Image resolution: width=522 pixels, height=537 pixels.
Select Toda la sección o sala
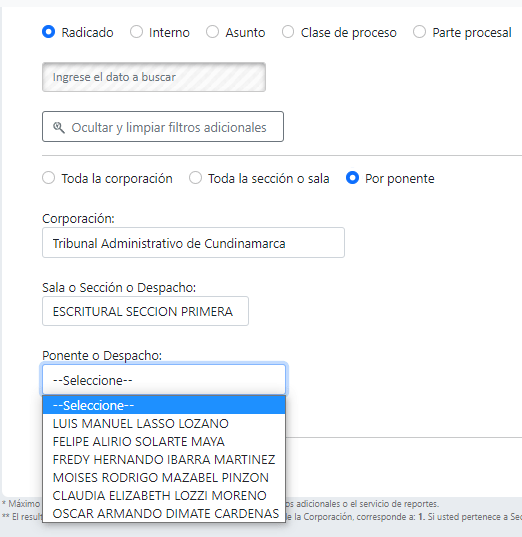click(x=195, y=178)
